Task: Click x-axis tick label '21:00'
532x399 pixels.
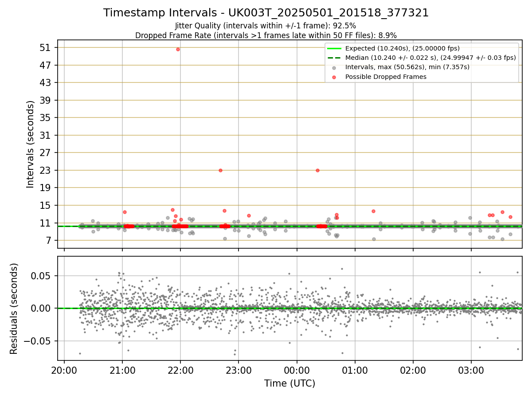Action: click(x=122, y=370)
